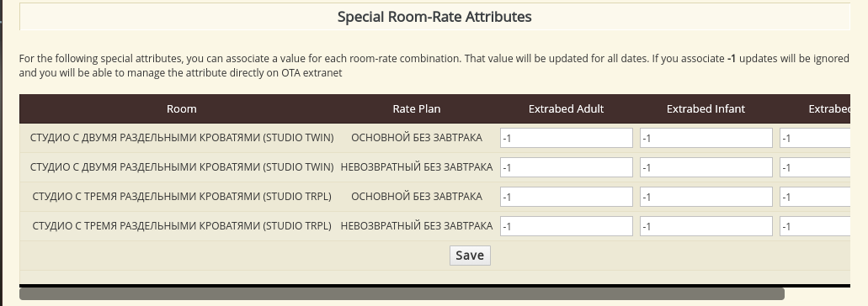Screen dimensions: 868x306
Task: Select ОСНОВНОЙ БЕЗ ЗАВТРАКА cell in STUDIO TRPL row
Action: click(x=417, y=196)
